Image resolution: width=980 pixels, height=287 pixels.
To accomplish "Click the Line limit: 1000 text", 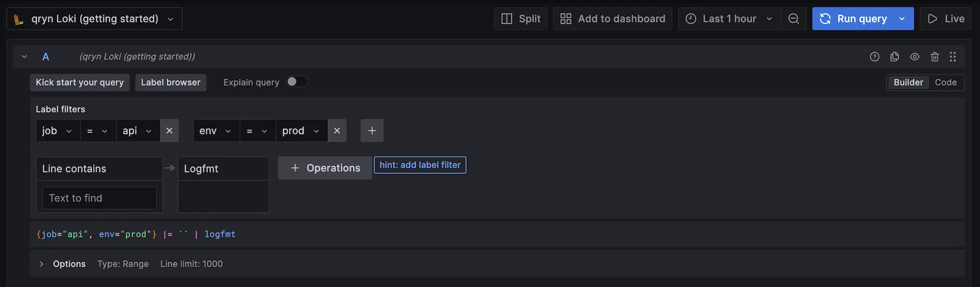I will 192,264.
